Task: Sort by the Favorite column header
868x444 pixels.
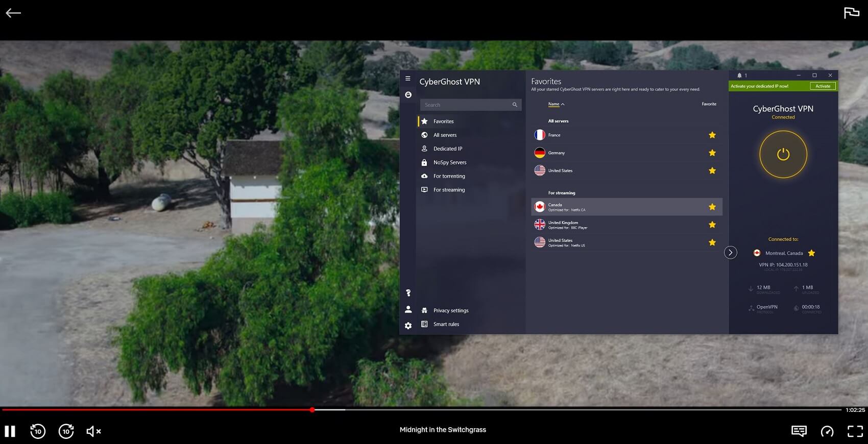Action: [709, 104]
